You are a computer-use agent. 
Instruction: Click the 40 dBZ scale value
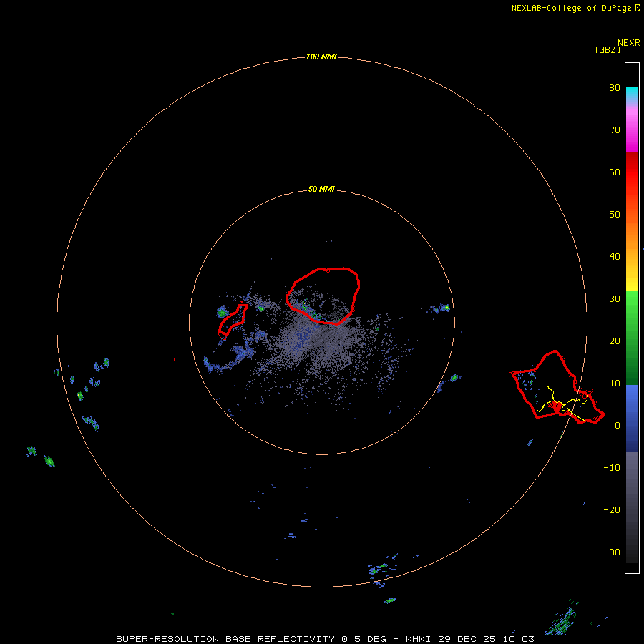click(615, 257)
